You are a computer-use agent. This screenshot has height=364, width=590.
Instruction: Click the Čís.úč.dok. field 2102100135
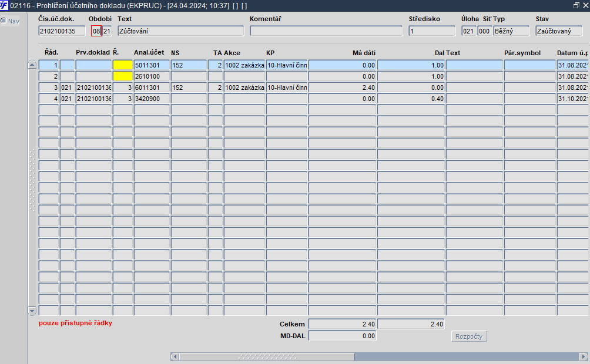[x=62, y=31]
